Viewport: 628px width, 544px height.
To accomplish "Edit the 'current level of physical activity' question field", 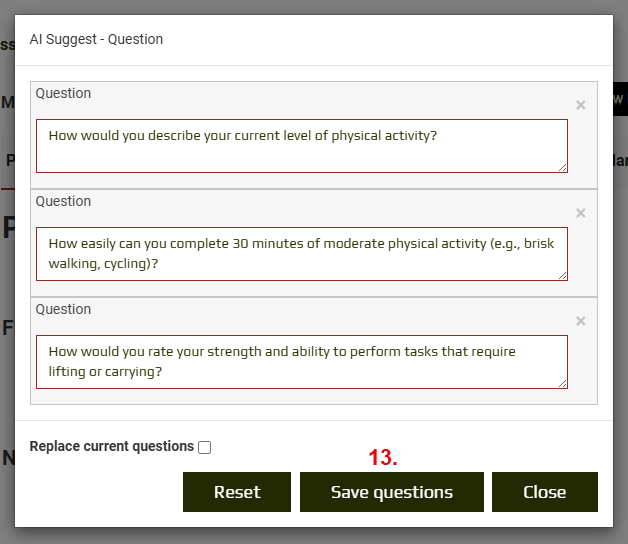I will point(301,145).
